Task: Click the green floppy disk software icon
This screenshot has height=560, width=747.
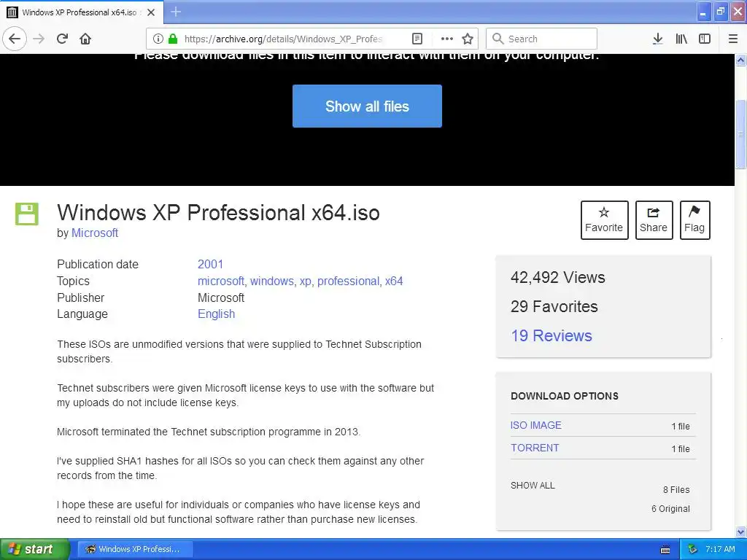Action: point(27,214)
